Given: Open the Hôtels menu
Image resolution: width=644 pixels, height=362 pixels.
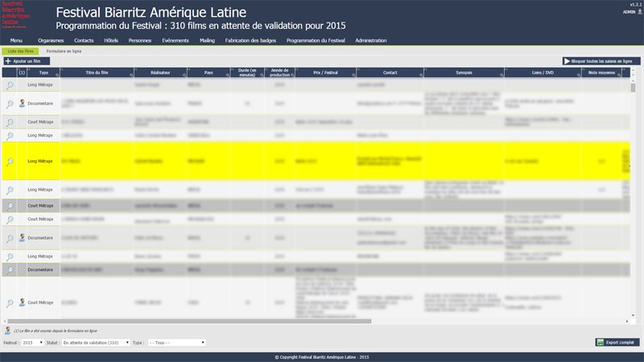Looking at the screenshot, I should 111,41.
